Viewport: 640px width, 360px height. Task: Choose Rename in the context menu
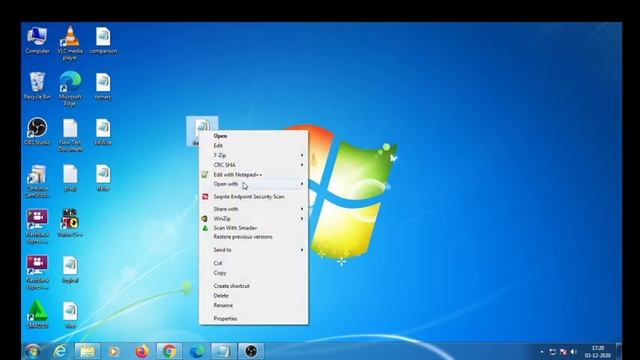tap(253, 306)
